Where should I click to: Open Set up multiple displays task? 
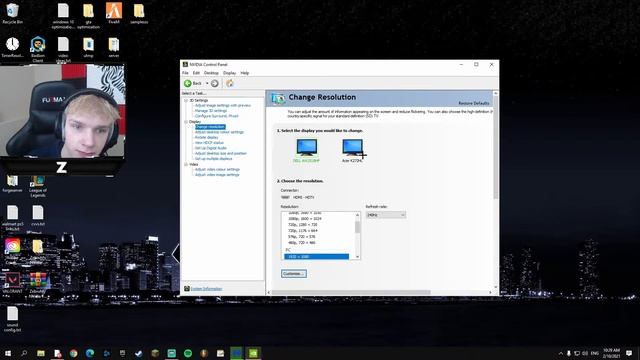pyautogui.click(x=213, y=159)
